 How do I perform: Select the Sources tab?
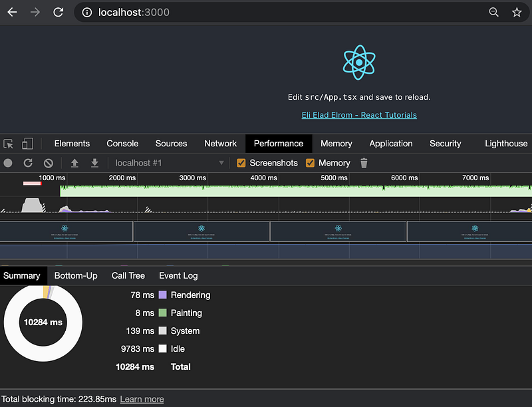pyautogui.click(x=171, y=144)
